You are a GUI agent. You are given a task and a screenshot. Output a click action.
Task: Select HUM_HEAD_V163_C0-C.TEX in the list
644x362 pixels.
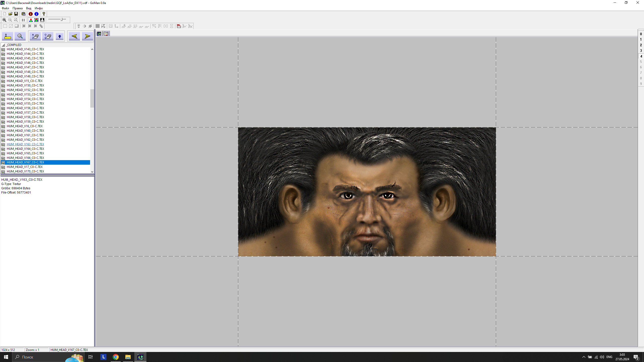pyautogui.click(x=25, y=144)
